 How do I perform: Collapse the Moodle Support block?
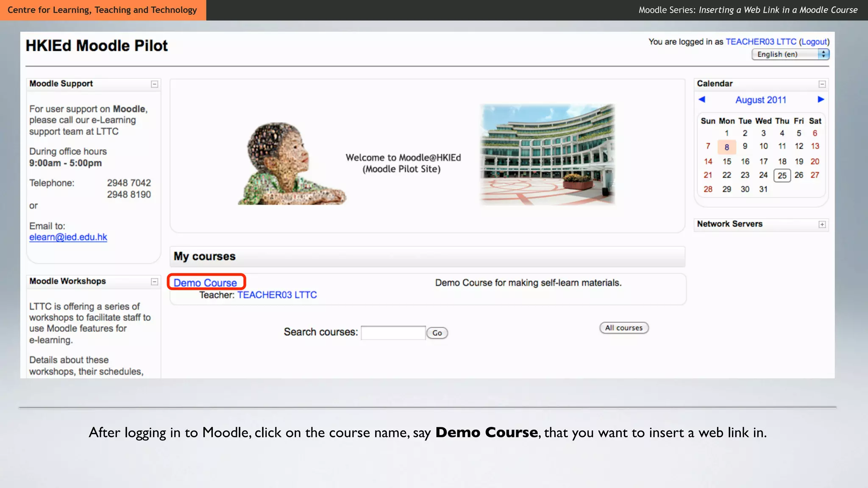[155, 84]
